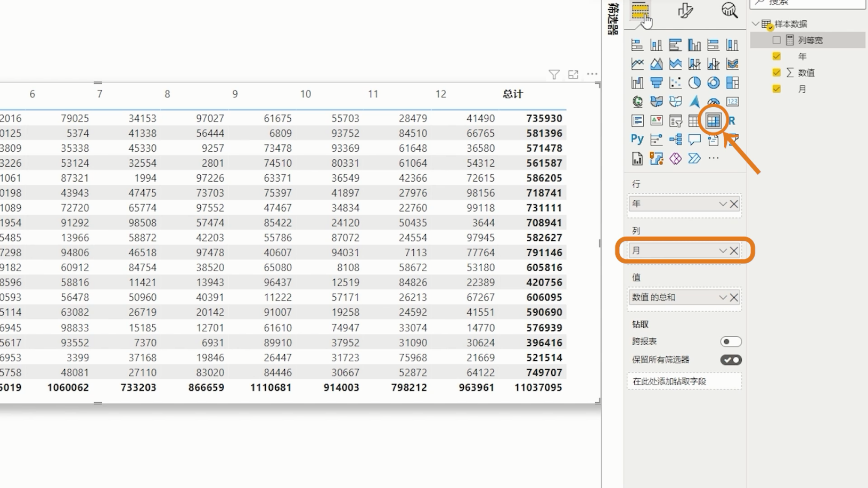The height and width of the screenshot is (488, 868).
Task: Disable the 保留所有筛选器 toggle
Action: [731, 360]
